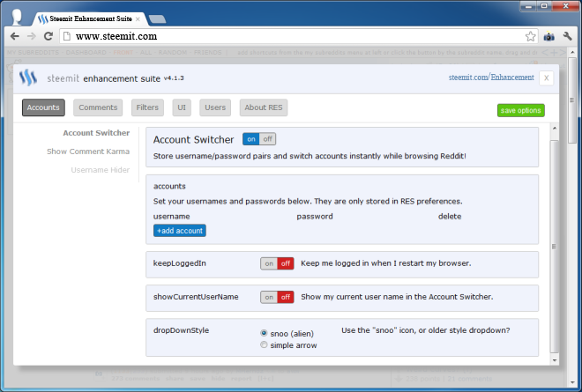The image size is (582, 392).
Task: Click the user profile silhouette icon
Action: [17, 17]
